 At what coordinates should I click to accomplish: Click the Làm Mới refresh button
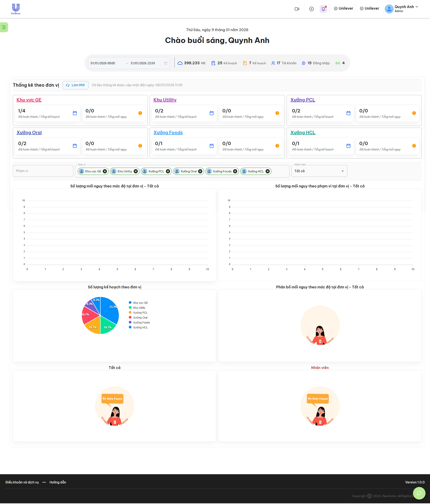pos(75,85)
